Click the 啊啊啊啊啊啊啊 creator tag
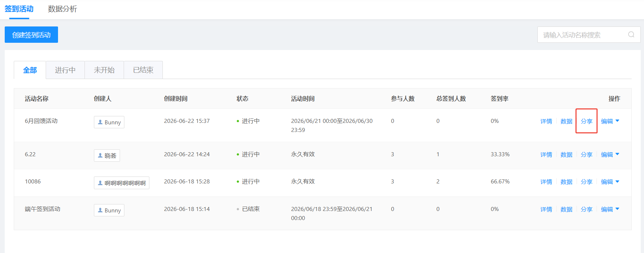This screenshot has height=253, width=644. pos(121,183)
